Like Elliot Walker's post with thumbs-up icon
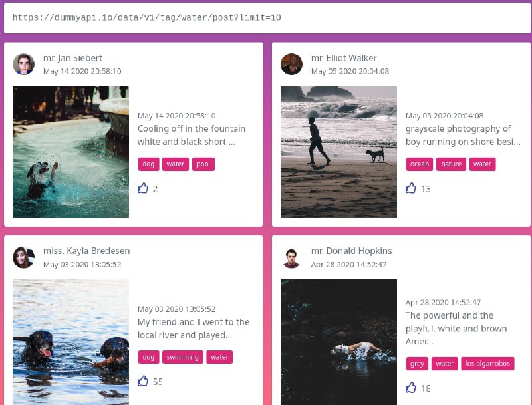This screenshot has width=532, height=405. pos(411,188)
